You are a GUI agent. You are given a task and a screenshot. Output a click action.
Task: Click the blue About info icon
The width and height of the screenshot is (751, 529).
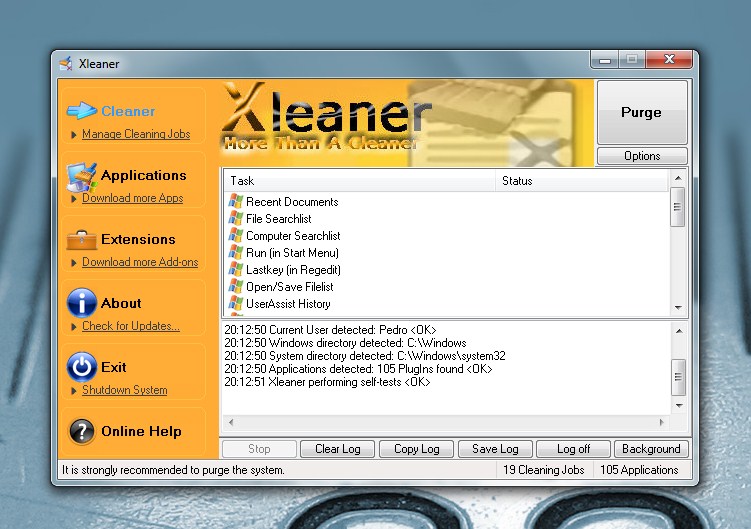[81, 303]
